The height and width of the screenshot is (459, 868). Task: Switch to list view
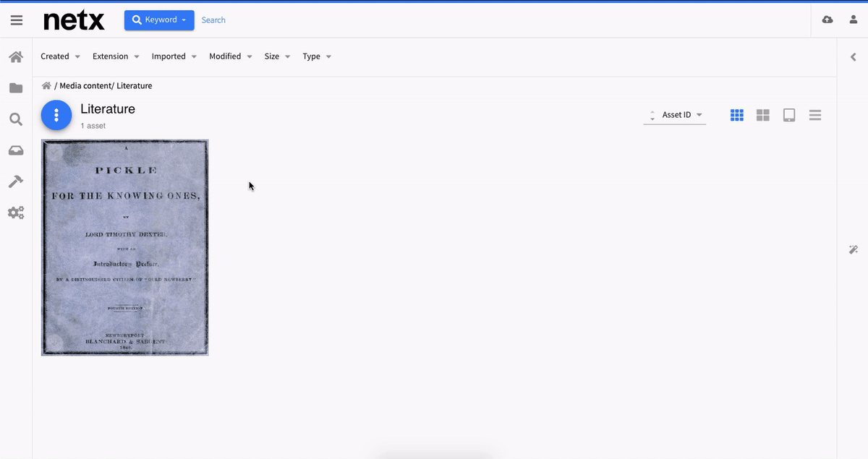[x=815, y=115]
